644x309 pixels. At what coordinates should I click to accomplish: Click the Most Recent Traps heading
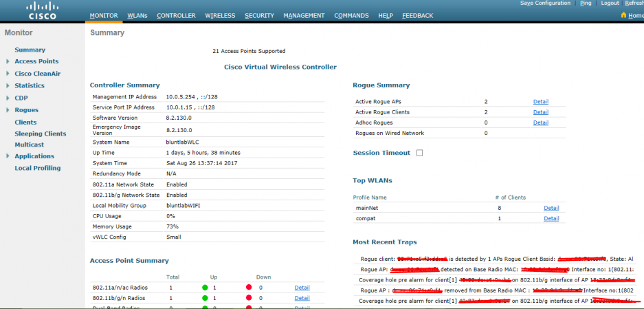tap(385, 242)
